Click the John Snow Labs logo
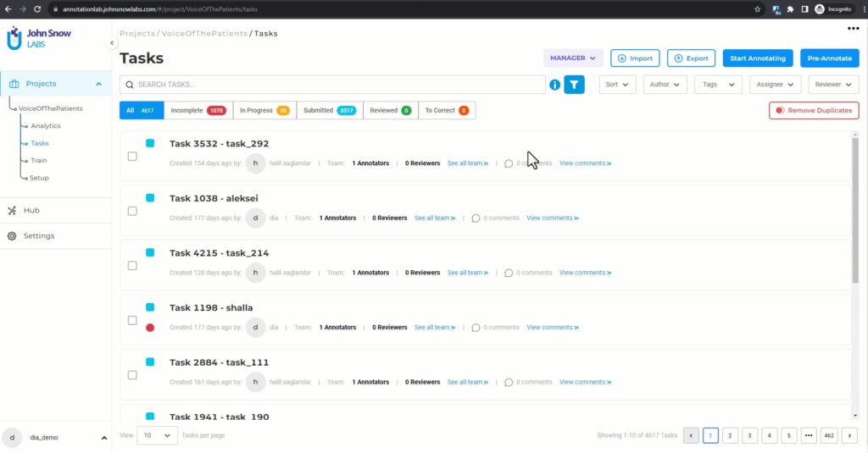868x453 pixels. [x=39, y=38]
